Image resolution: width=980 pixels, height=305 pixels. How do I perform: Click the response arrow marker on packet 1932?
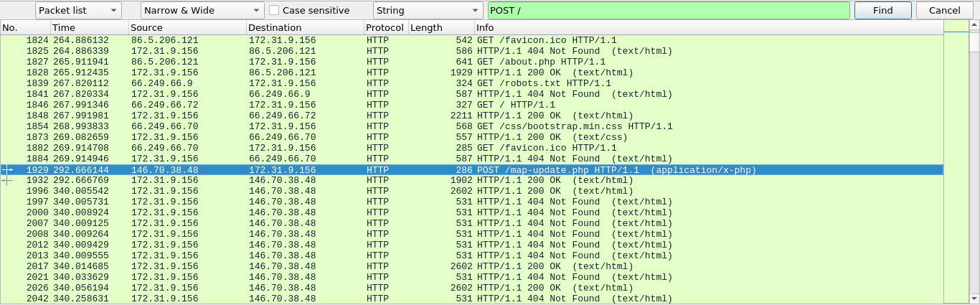(7, 180)
